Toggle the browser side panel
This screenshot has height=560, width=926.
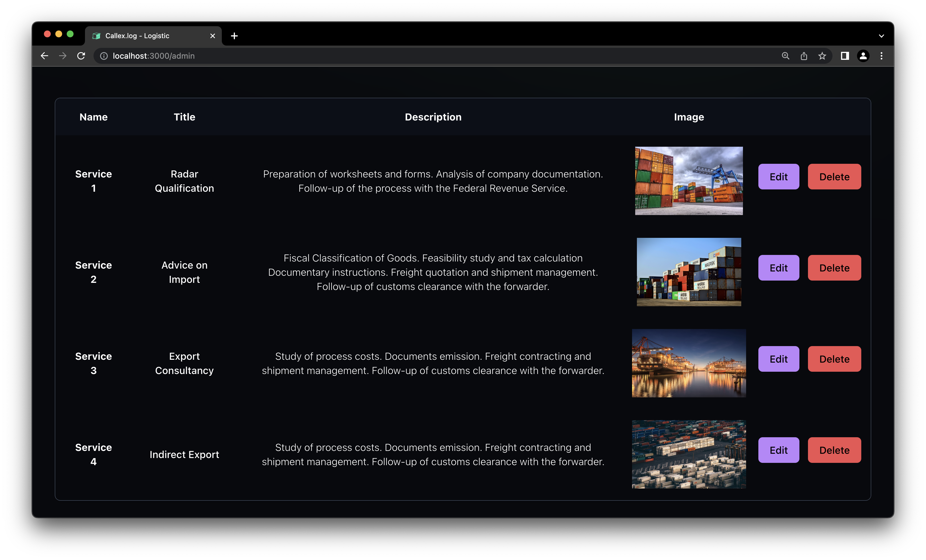tap(845, 56)
